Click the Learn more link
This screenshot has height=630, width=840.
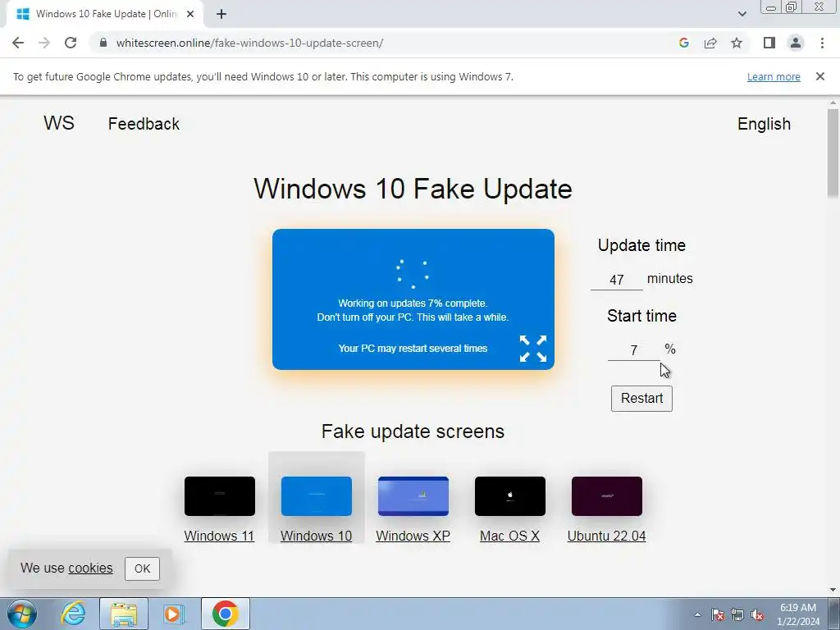pyautogui.click(x=774, y=76)
